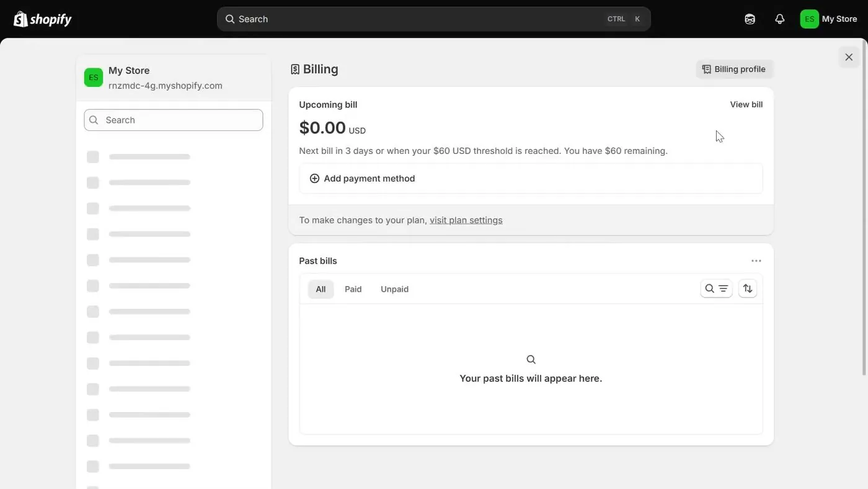Viewport: 868px width, 489px height.
Task: Open the Sidekick assistant icon
Action: pyautogui.click(x=750, y=19)
